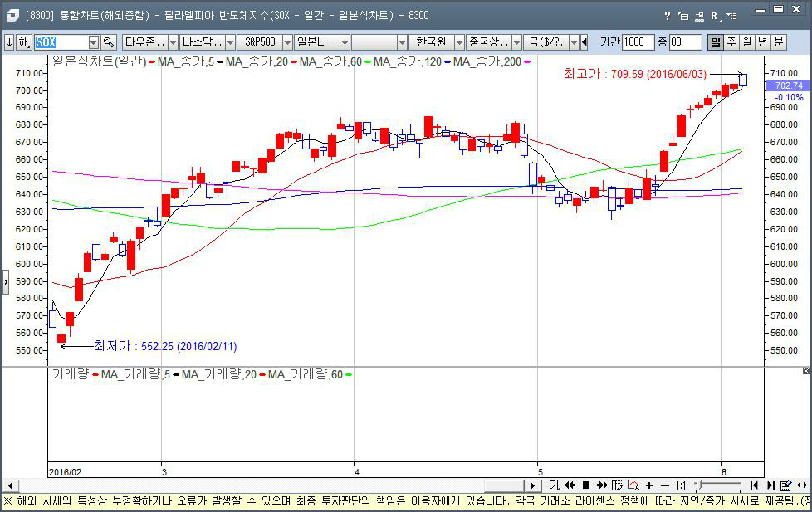
Task: Reset chart scale with 1:1 icon
Action: 681,485
